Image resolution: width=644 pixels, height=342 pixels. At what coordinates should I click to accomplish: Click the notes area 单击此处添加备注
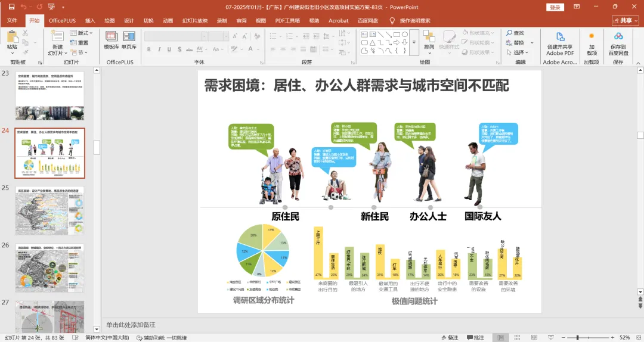pyautogui.click(x=131, y=325)
